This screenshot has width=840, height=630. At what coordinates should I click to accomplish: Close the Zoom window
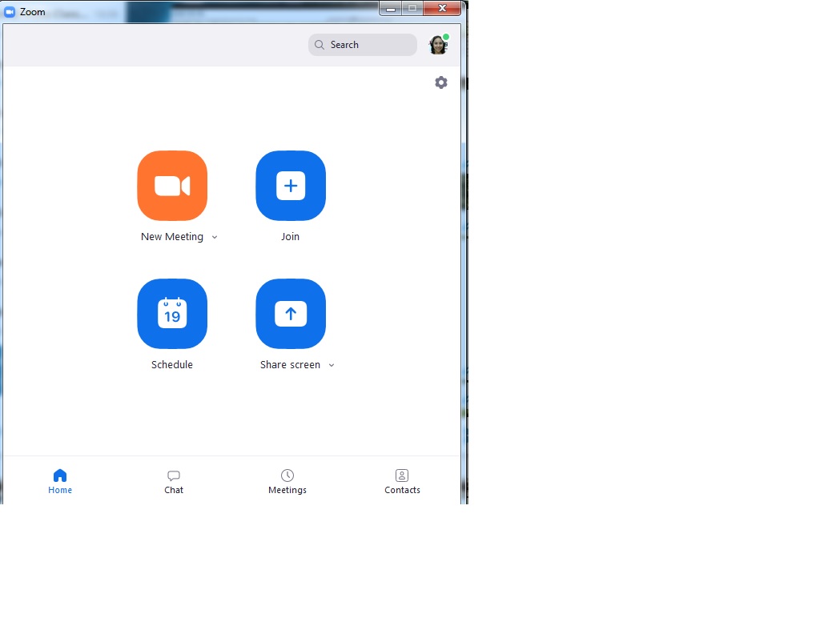pyautogui.click(x=442, y=8)
